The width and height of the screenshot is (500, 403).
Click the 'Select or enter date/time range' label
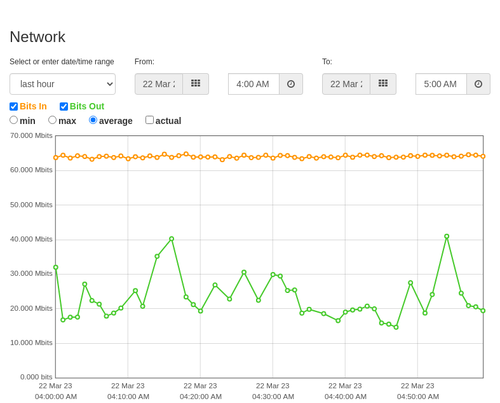(x=62, y=62)
